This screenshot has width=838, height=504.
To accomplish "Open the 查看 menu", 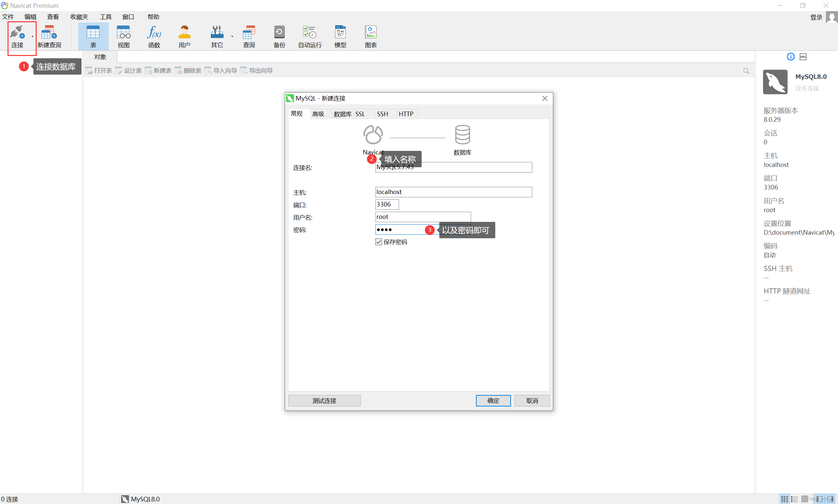I will pyautogui.click(x=53, y=17).
